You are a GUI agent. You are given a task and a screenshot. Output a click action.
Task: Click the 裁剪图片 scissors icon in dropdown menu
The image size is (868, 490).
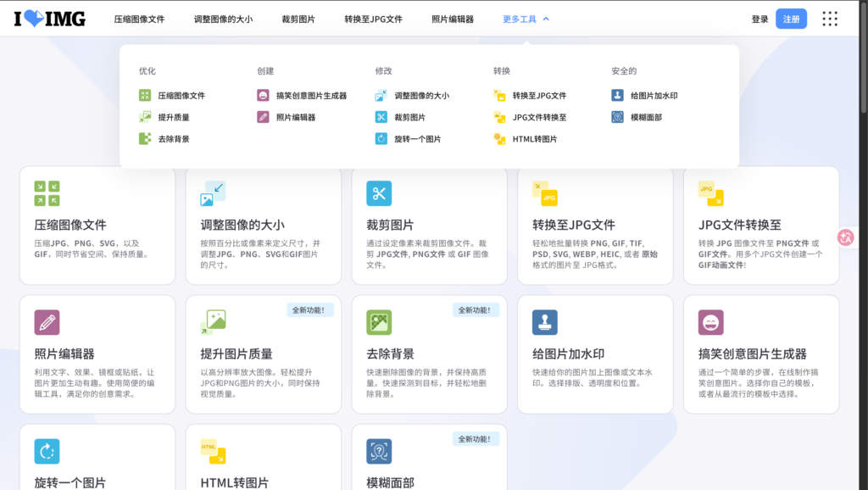click(x=381, y=117)
